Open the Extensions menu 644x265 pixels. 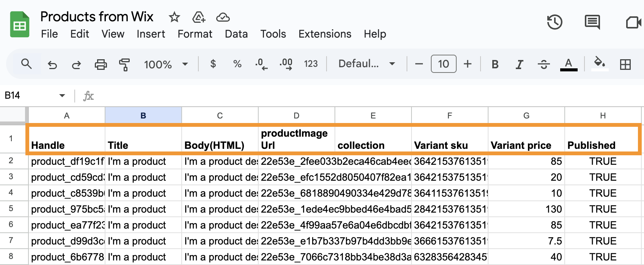(325, 34)
